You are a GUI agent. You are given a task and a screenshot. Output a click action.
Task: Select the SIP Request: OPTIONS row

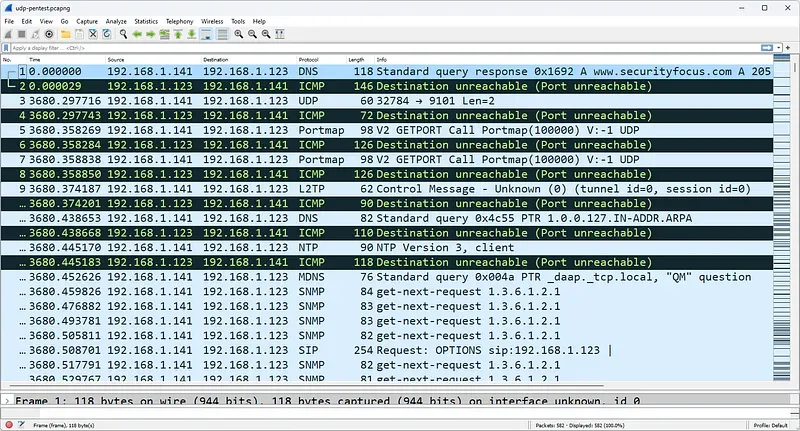pos(387,350)
